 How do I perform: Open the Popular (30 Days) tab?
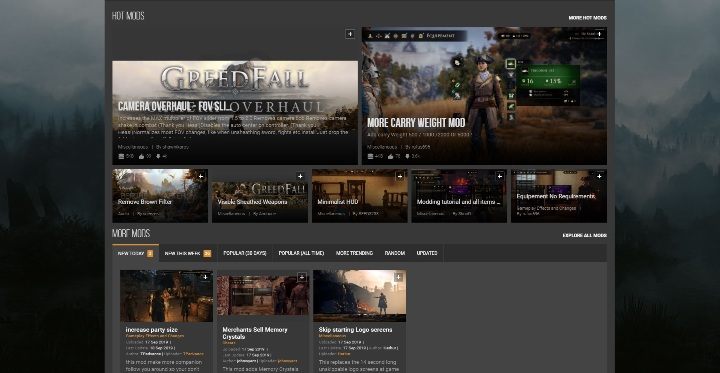point(245,253)
